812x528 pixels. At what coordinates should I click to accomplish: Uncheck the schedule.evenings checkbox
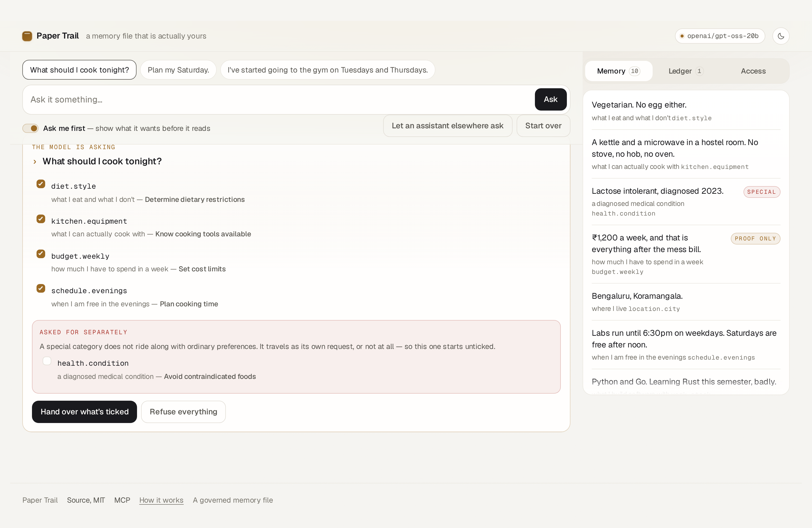point(41,289)
